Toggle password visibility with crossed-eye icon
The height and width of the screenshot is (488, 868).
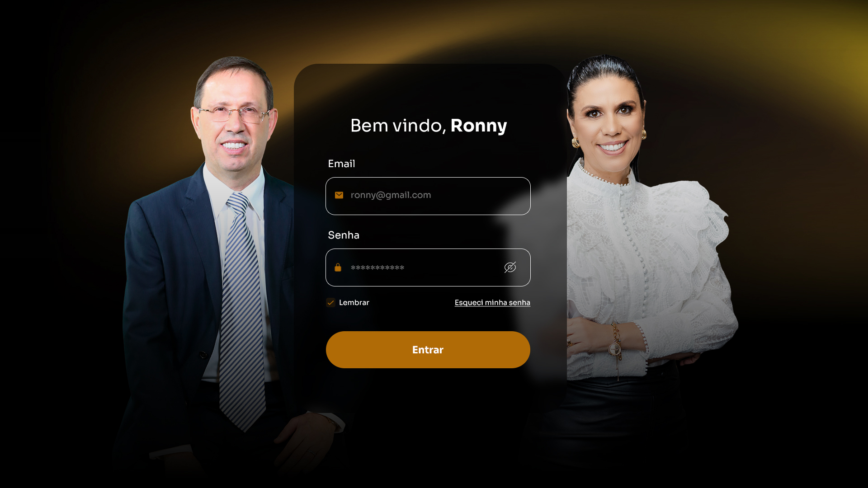pyautogui.click(x=510, y=267)
